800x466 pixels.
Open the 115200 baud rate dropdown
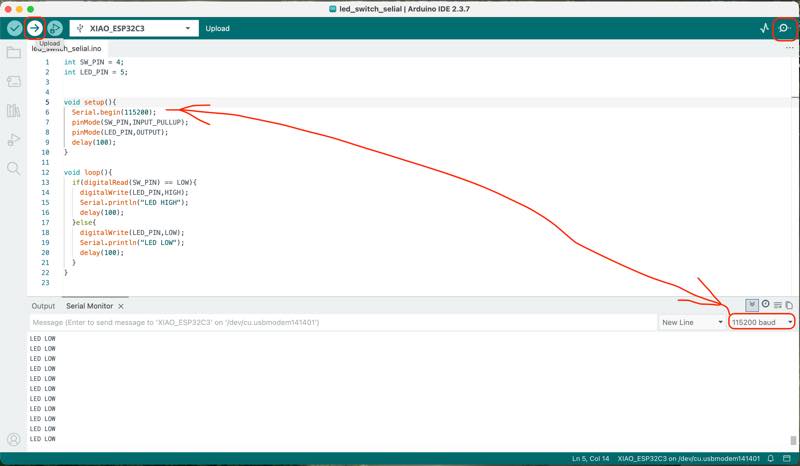[762, 322]
